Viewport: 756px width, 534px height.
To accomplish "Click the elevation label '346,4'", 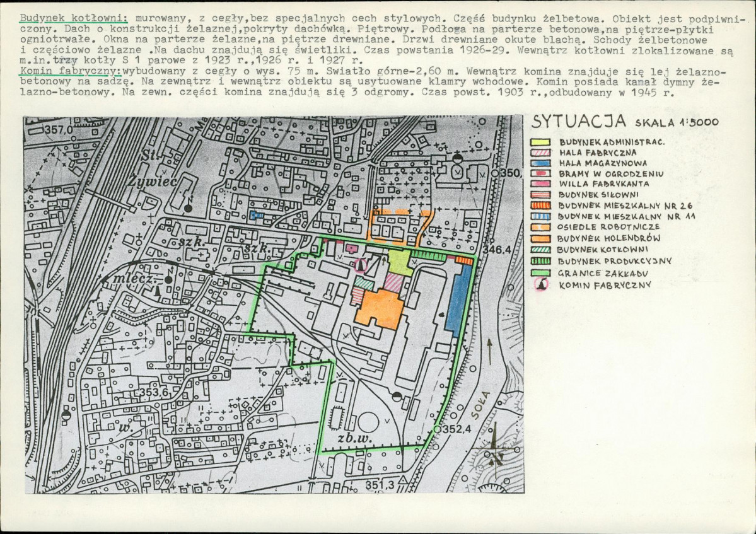I will [x=497, y=250].
